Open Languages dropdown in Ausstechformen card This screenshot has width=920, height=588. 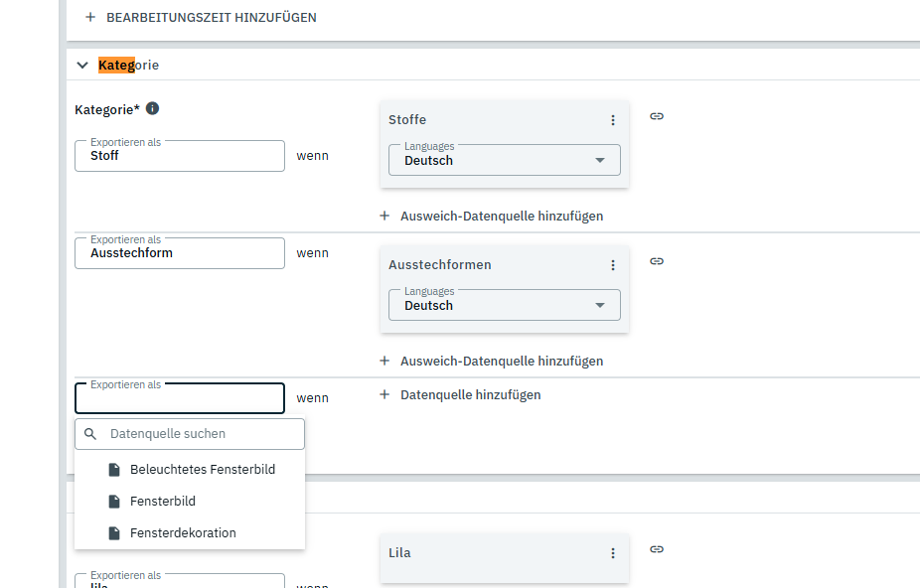click(x=504, y=305)
